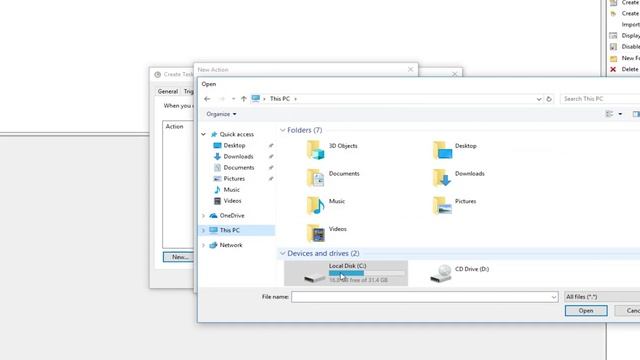Select Documents under Quick access

pos(238,167)
